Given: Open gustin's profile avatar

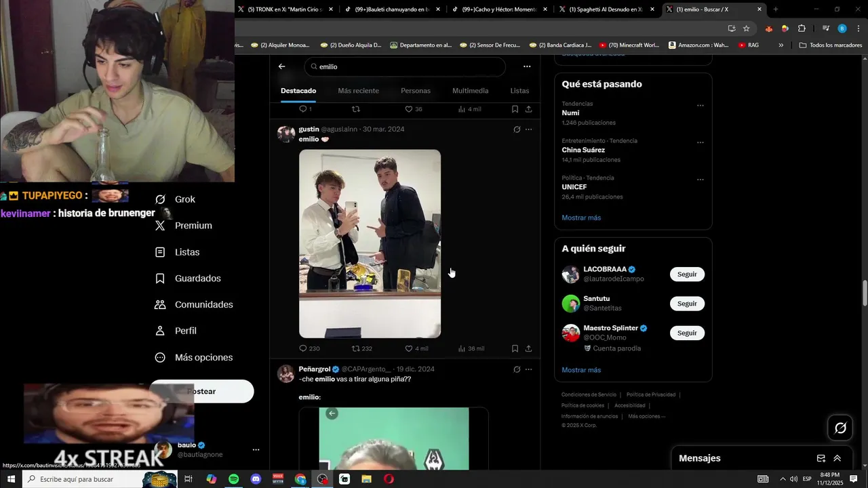Looking at the screenshot, I should pos(286,134).
